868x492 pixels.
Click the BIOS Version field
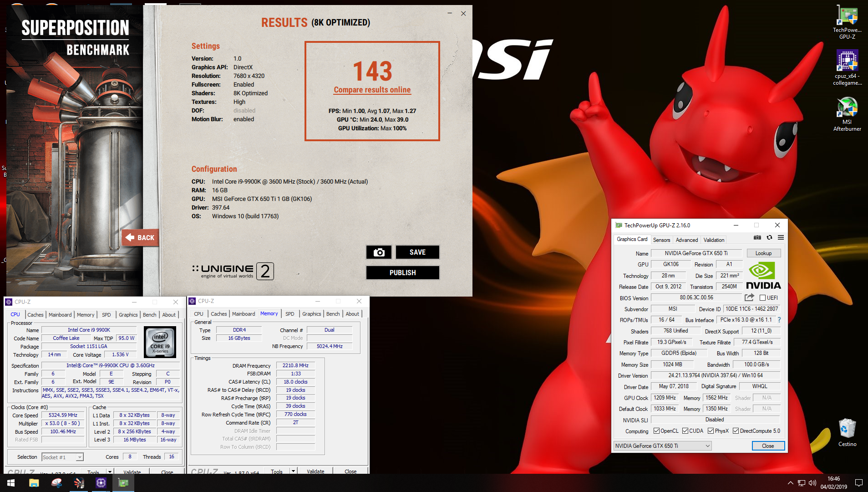pos(696,297)
